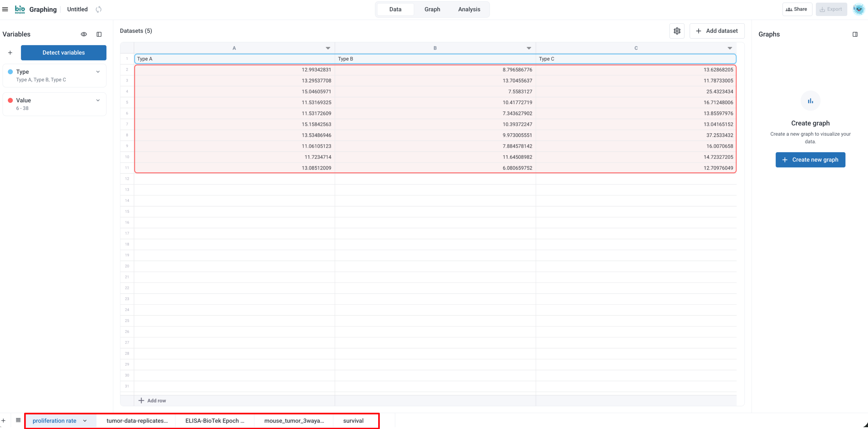The height and width of the screenshot is (429, 868).
Task: Expand the Value variable details
Action: click(x=98, y=100)
